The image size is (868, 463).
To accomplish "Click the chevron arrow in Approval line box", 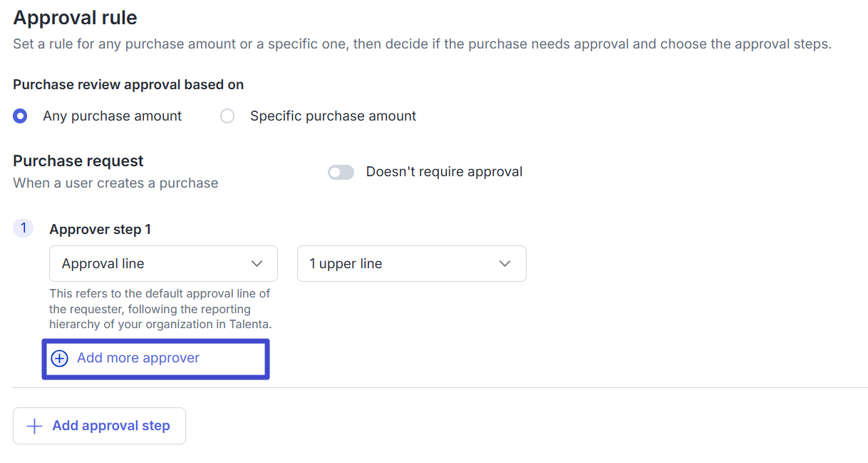I will pyautogui.click(x=257, y=263).
